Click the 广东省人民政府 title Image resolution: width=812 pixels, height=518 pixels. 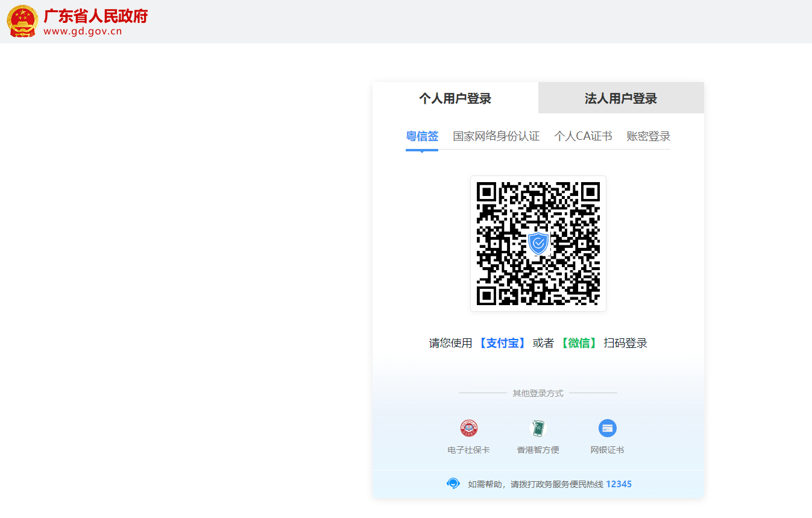(95, 16)
